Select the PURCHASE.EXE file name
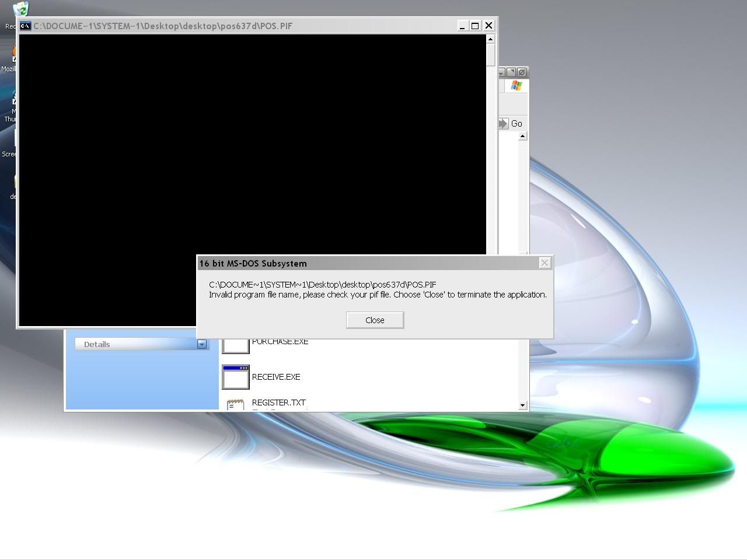 click(x=280, y=342)
